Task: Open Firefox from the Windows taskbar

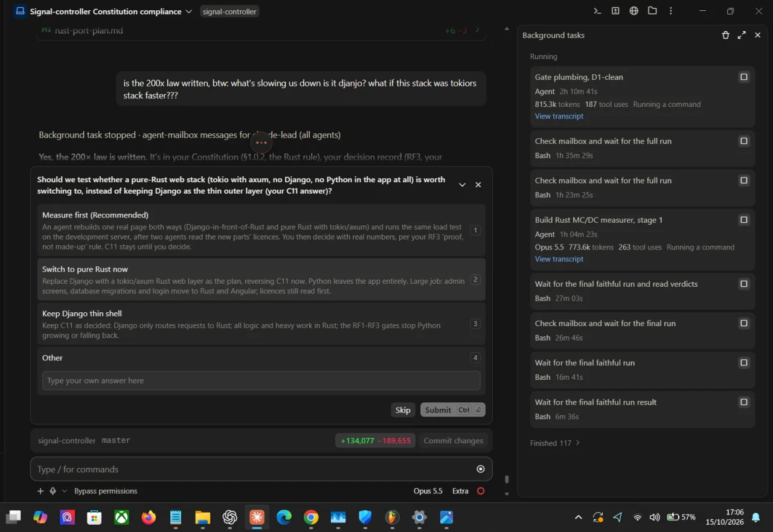Action: 149,518
